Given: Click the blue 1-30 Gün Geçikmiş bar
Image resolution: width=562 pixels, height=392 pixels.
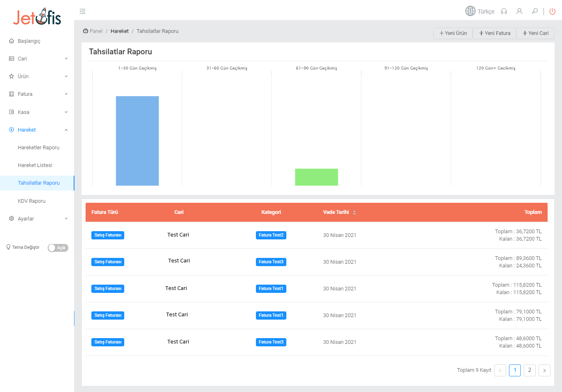Looking at the screenshot, I should (137, 141).
